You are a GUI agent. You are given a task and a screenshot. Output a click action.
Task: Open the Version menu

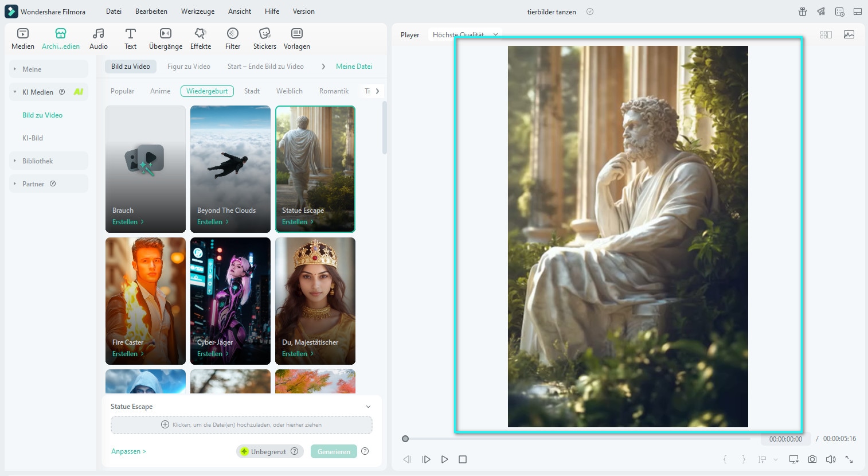coord(304,11)
